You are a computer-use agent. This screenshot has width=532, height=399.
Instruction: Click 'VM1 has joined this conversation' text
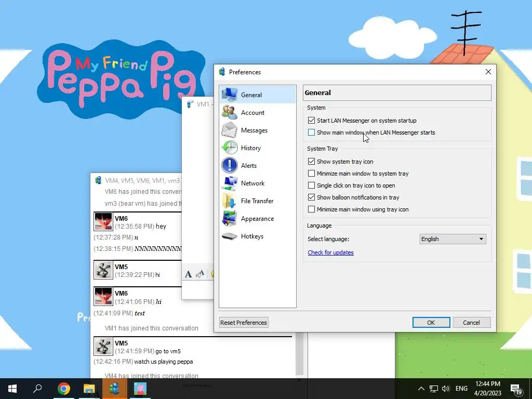click(151, 328)
